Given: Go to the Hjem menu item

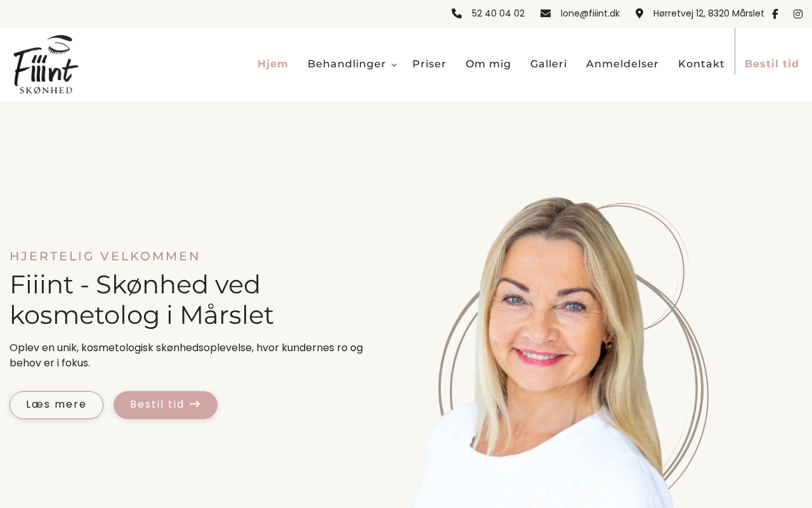Looking at the screenshot, I should pos(273,64).
